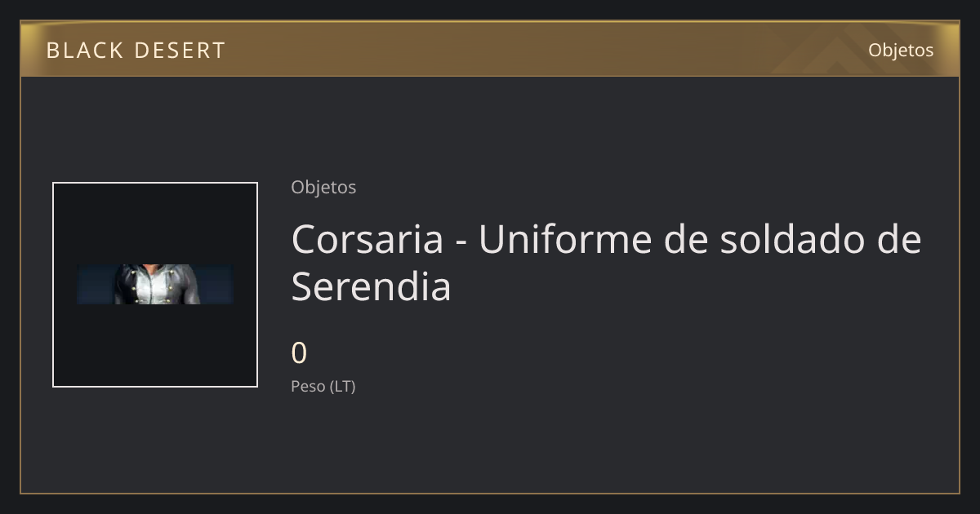Image resolution: width=980 pixels, height=514 pixels.
Task: Click the item title starting with Corsaria
Action: 606,263
